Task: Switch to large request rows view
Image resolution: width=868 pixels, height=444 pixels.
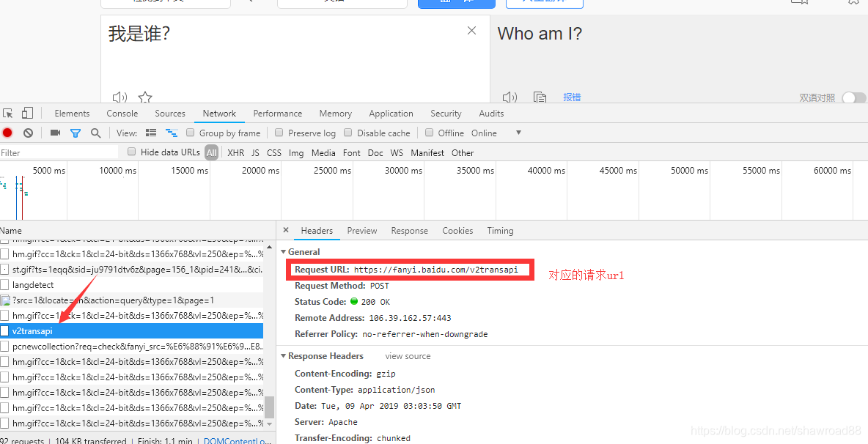Action: (151, 133)
